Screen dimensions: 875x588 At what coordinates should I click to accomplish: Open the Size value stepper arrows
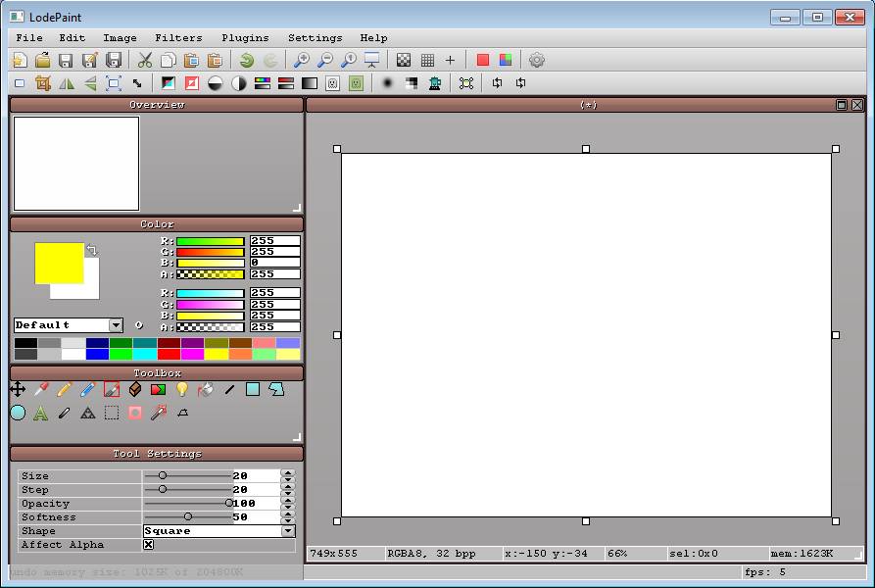point(289,475)
